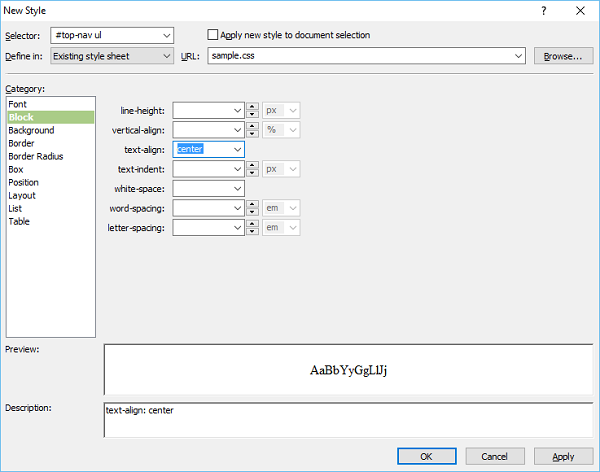Image resolution: width=600 pixels, height=472 pixels.
Task: Switch to the Background category
Action: tap(31, 130)
